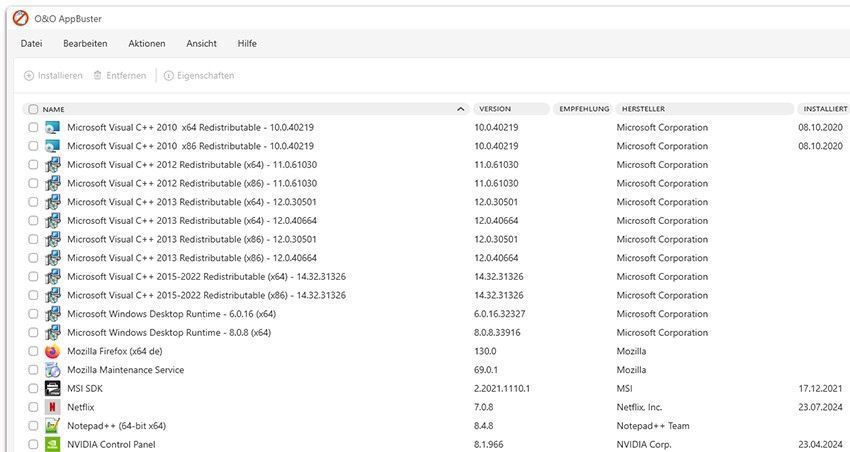This screenshot has width=850, height=452.
Task: Click the Installieren toolbar button
Action: click(53, 76)
